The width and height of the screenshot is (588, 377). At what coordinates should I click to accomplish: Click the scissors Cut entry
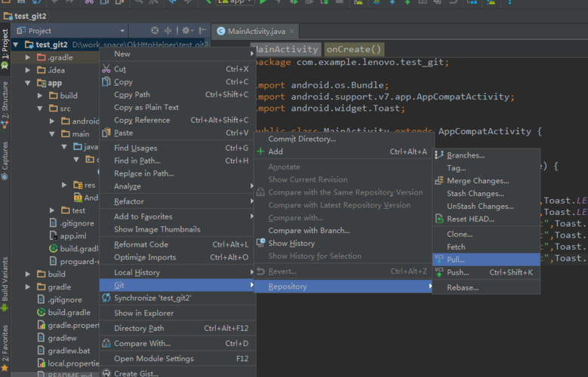click(177, 69)
